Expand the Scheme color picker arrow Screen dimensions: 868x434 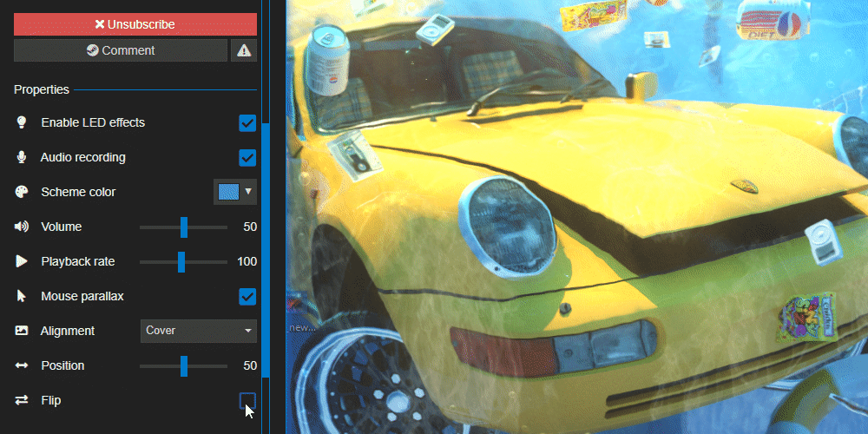coord(248,191)
